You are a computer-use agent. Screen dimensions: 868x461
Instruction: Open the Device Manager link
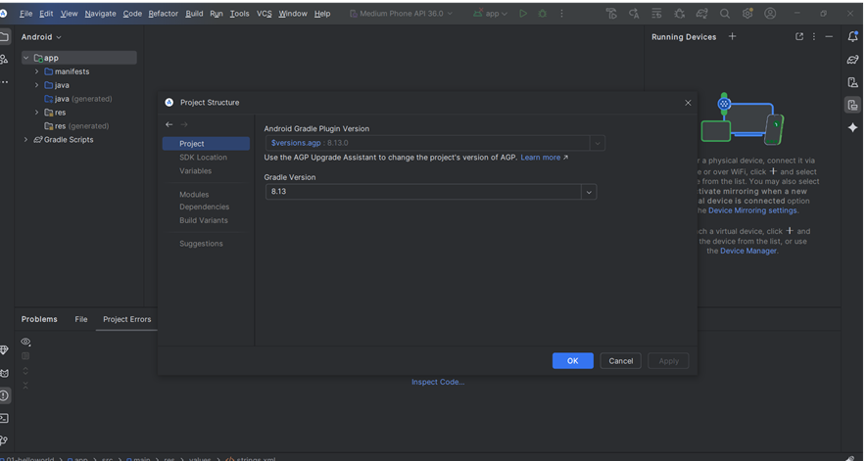tap(748, 251)
